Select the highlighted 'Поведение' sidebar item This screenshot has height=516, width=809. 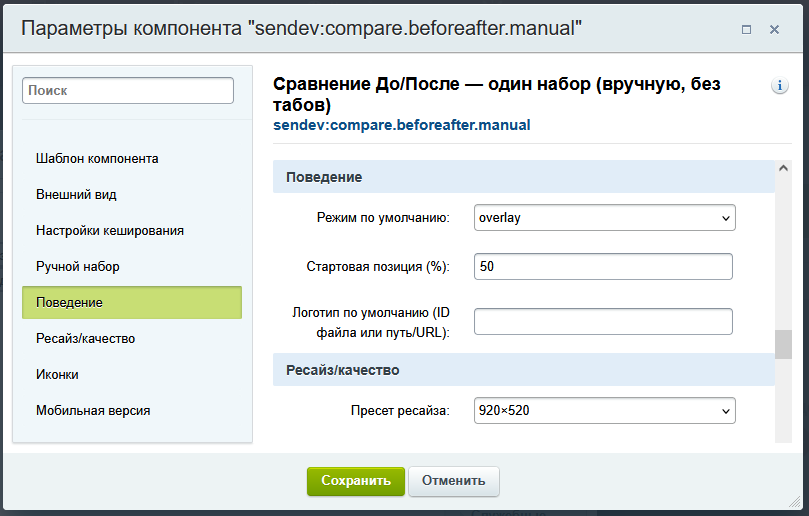point(132,302)
